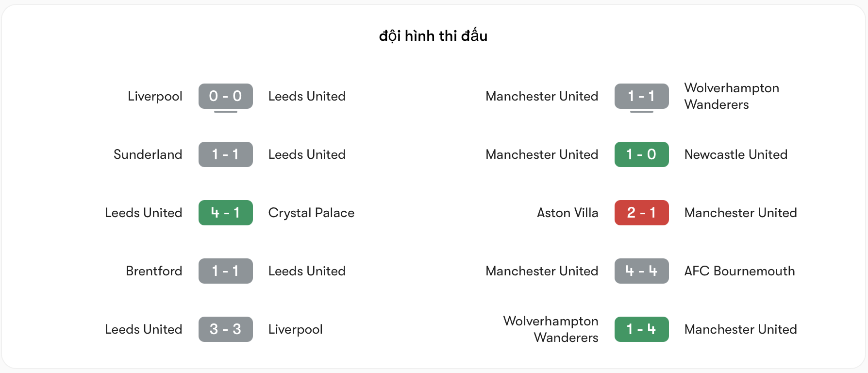Open Leeds United in the first row
The height and width of the screenshot is (373, 868).
pyautogui.click(x=307, y=96)
